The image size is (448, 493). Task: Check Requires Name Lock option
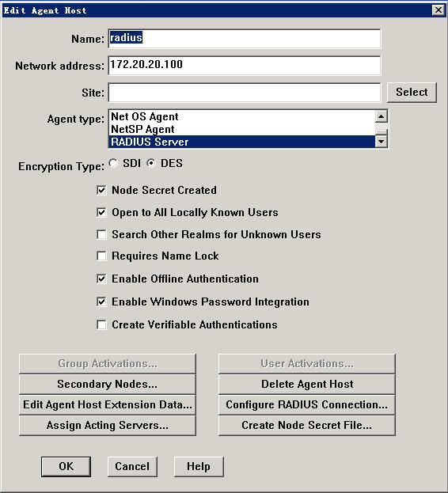(101, 256)
